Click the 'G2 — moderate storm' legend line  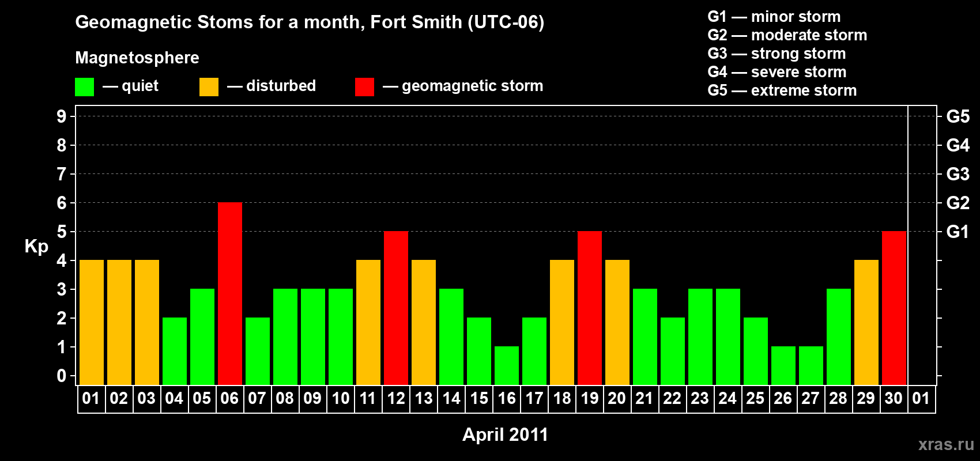(787, 35)
